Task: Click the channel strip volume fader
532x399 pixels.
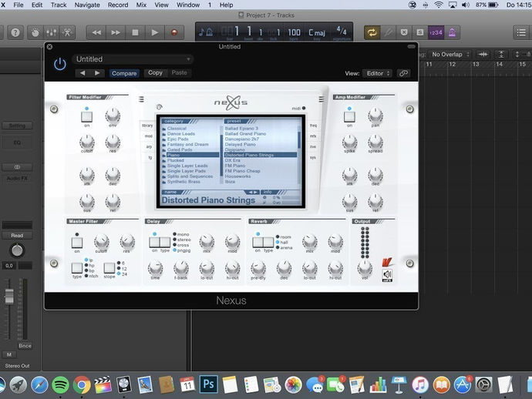Action: coord(9,297)
